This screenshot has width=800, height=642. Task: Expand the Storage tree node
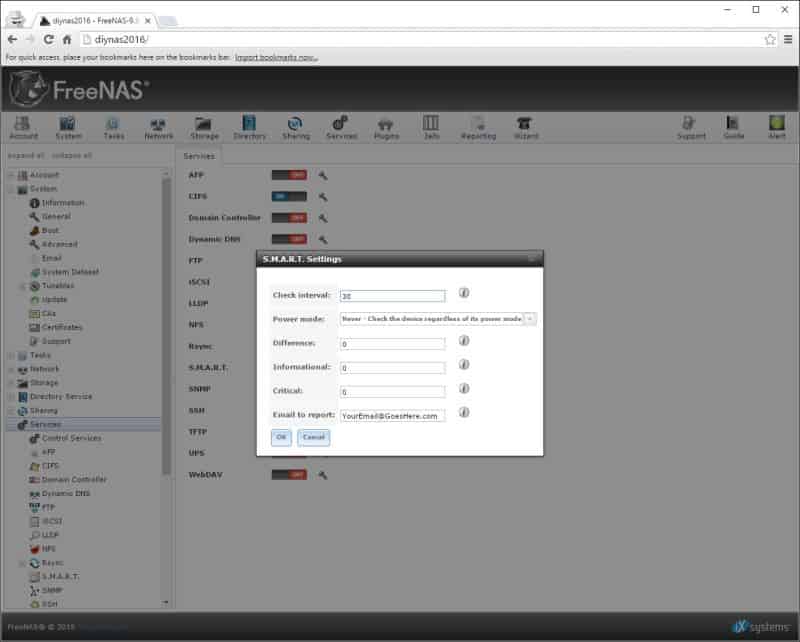(x=11, y=383)
